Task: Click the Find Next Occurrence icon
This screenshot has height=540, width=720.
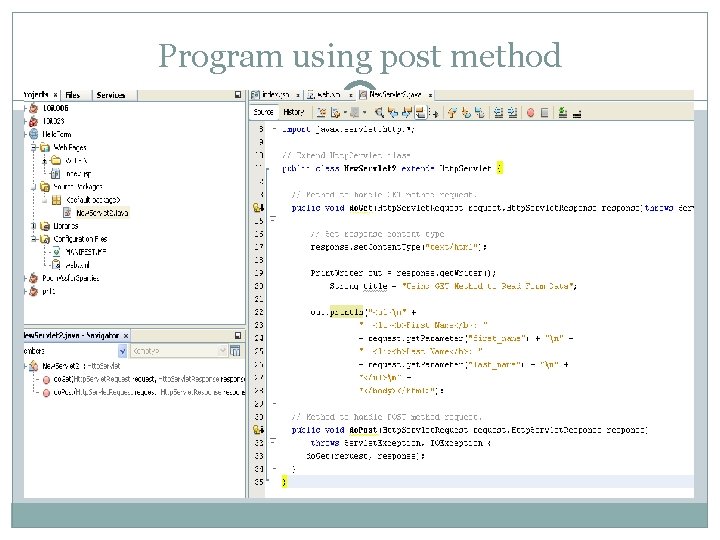Action: [406, 112]
